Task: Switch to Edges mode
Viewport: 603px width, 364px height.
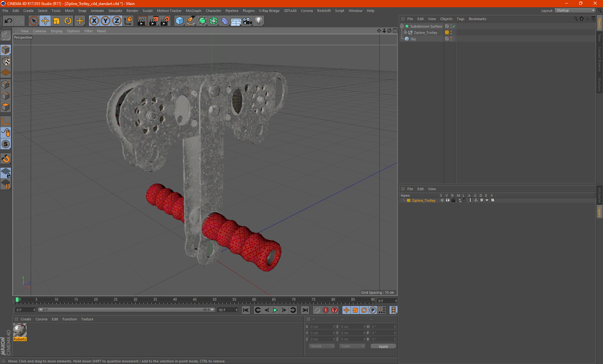Action: (x=6, y=96)
